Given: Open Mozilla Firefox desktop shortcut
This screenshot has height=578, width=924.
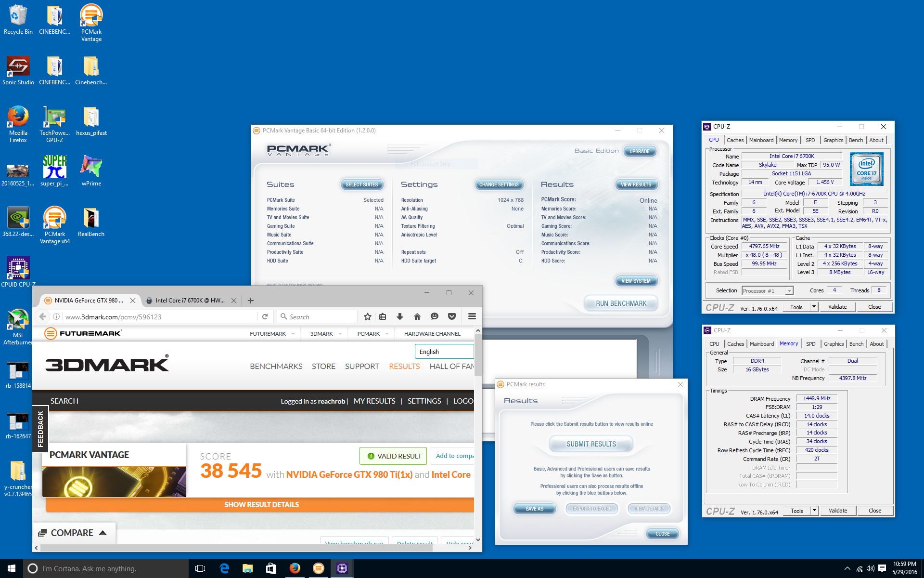Looking at the screenshot, I should coord(18,125).
